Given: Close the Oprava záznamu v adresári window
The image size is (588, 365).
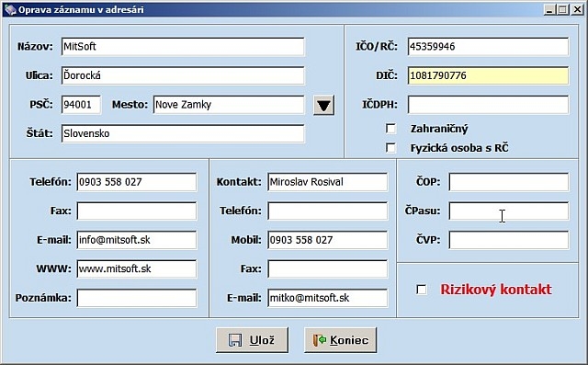Looking at the screenshot, I should [578, 9].
